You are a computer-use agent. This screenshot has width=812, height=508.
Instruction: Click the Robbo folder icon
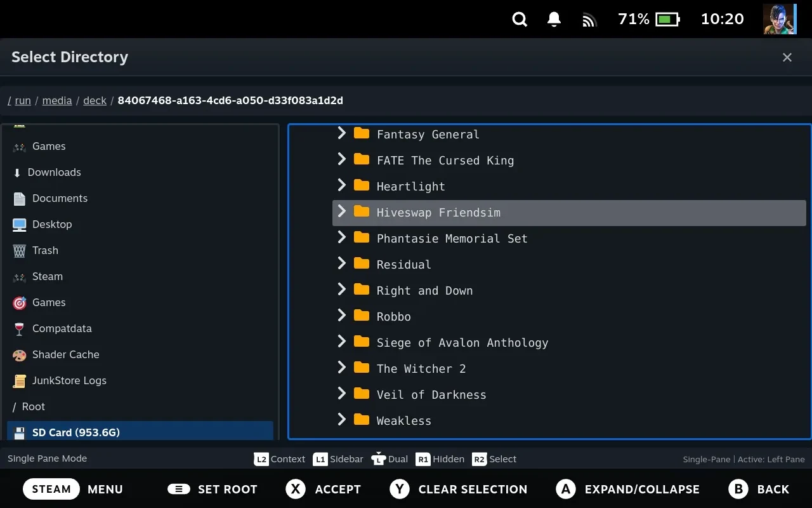(362, 315)
